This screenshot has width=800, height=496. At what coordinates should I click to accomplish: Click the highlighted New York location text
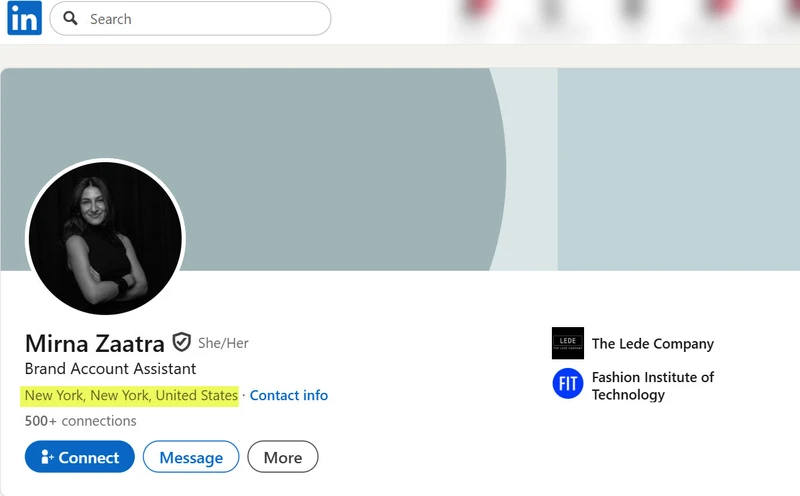131,395
